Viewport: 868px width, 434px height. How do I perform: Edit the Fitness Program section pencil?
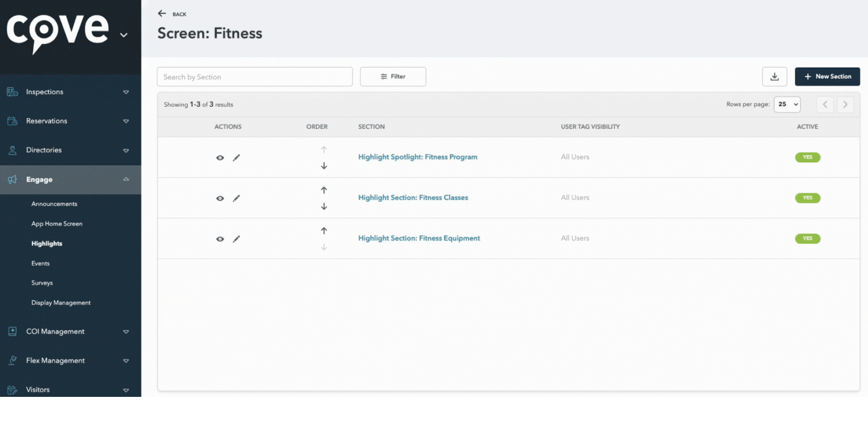pyautogui.click(x=236, y=158)
